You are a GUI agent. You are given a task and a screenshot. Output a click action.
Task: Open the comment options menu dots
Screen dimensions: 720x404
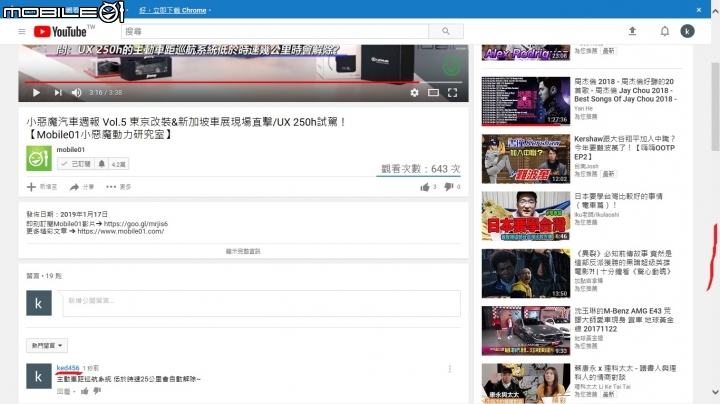[x=450, y=369]
